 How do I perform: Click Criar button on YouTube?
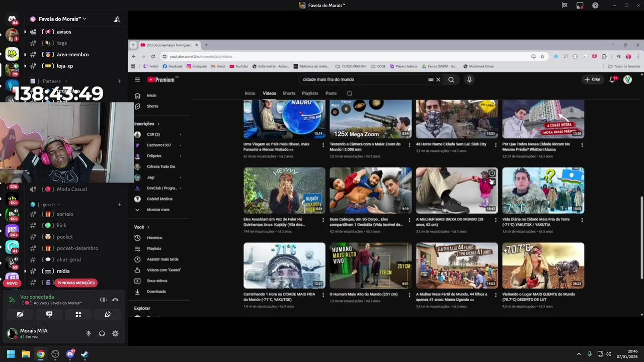coord(592,79)
